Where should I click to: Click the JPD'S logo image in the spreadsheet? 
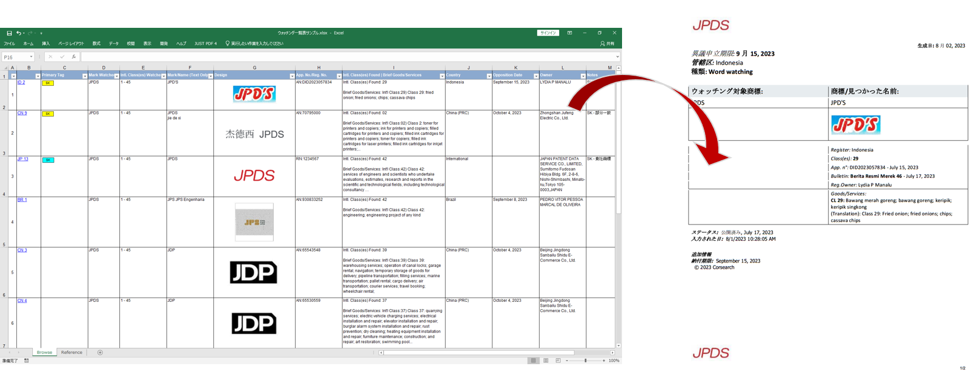254,94
